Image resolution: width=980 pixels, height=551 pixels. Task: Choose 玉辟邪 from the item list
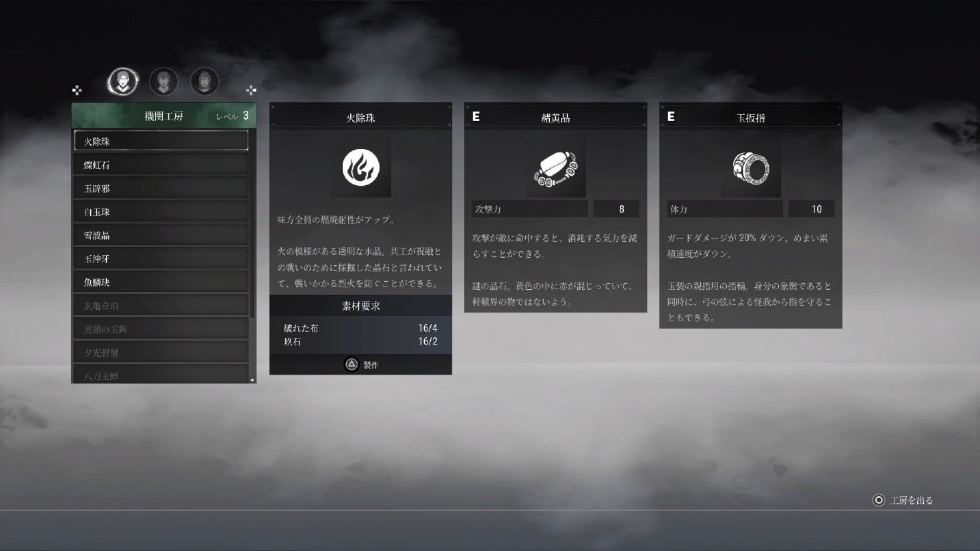point(161,188)
